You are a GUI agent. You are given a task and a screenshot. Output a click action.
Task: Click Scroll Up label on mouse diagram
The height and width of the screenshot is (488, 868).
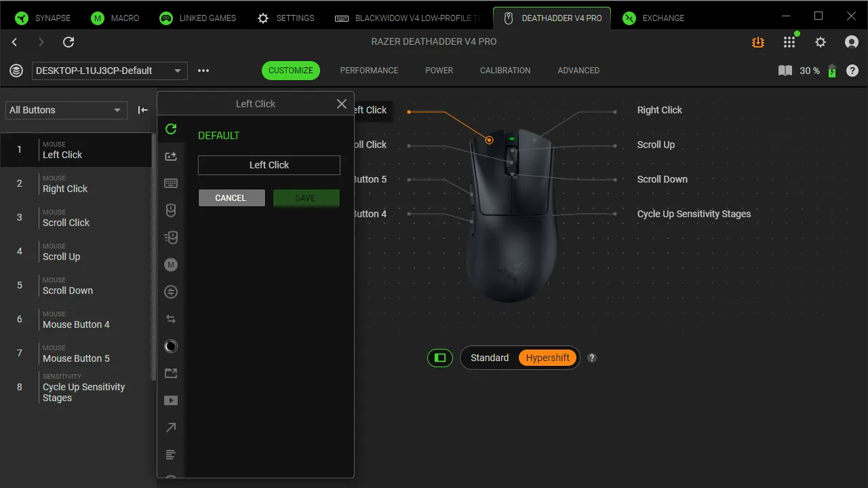[656, 145]
